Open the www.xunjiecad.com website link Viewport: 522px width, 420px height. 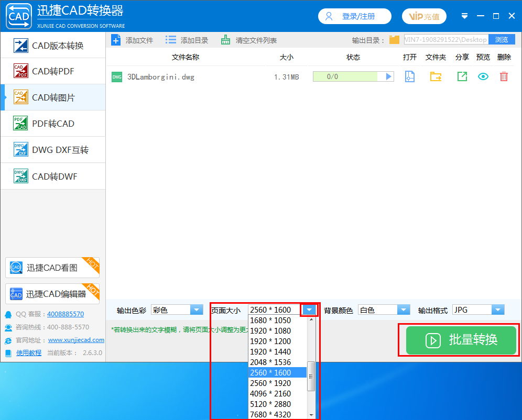click(76, 340)
